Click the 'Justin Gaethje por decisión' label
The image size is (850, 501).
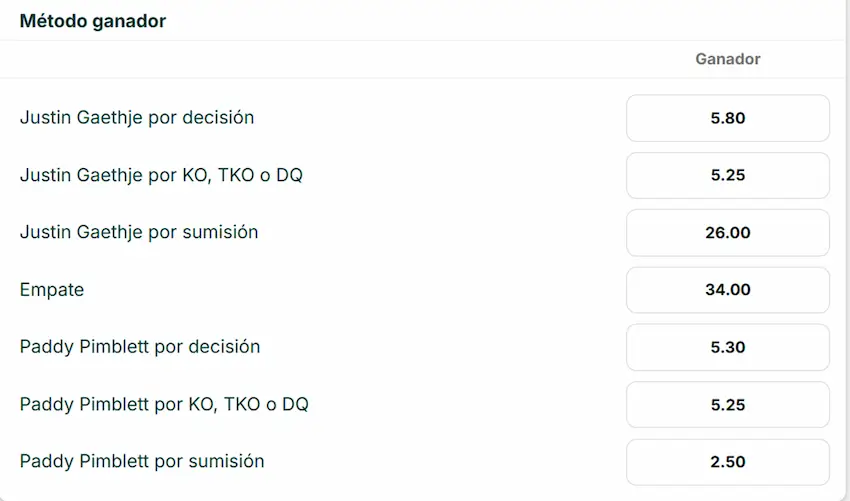(x=137, y=118)
